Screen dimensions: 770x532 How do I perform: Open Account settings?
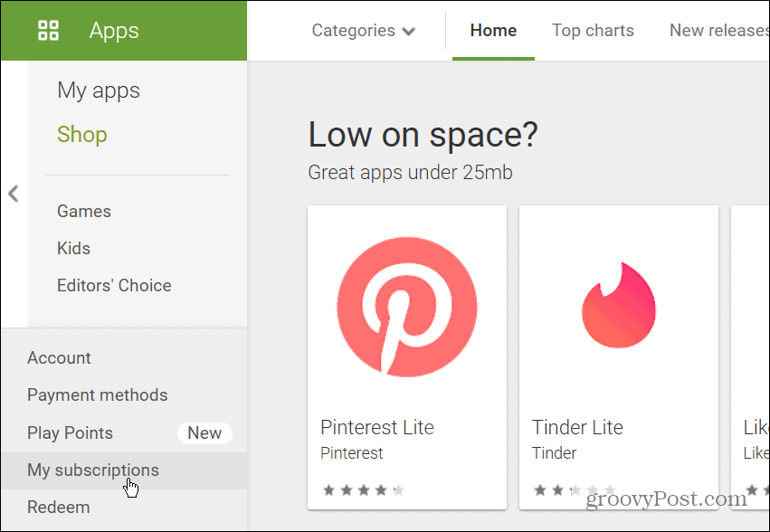[x=59, y=357]
